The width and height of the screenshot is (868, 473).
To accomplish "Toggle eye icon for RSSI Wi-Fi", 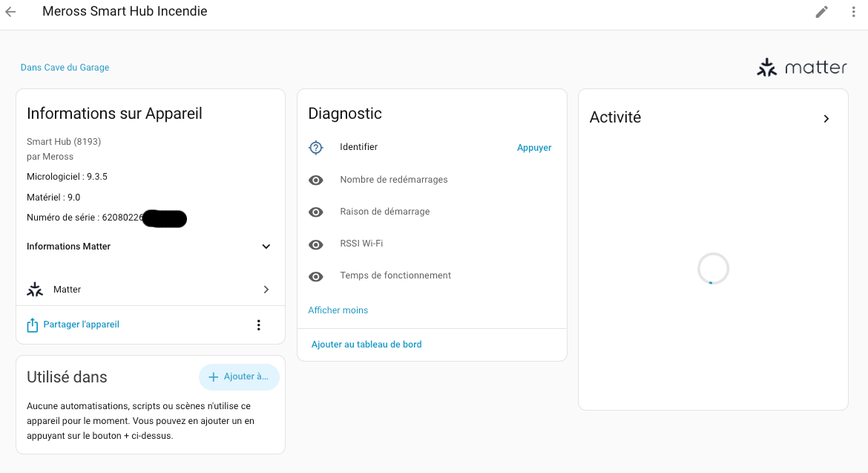I will (x=315, y=245).
